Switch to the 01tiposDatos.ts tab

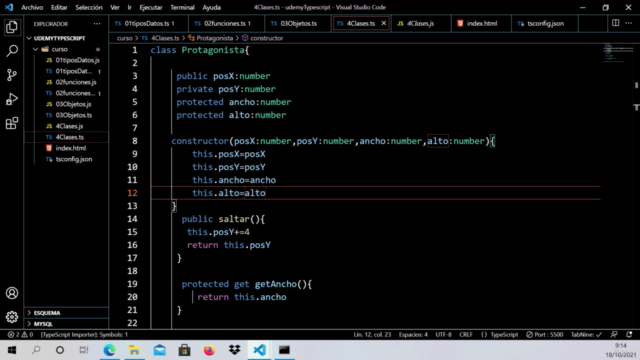(149, 23)
